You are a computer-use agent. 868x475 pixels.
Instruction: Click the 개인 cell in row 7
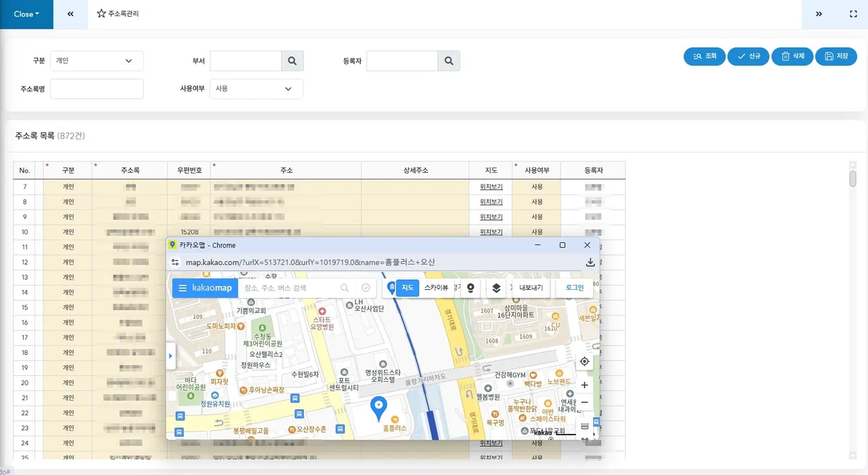tap(68, 187)
